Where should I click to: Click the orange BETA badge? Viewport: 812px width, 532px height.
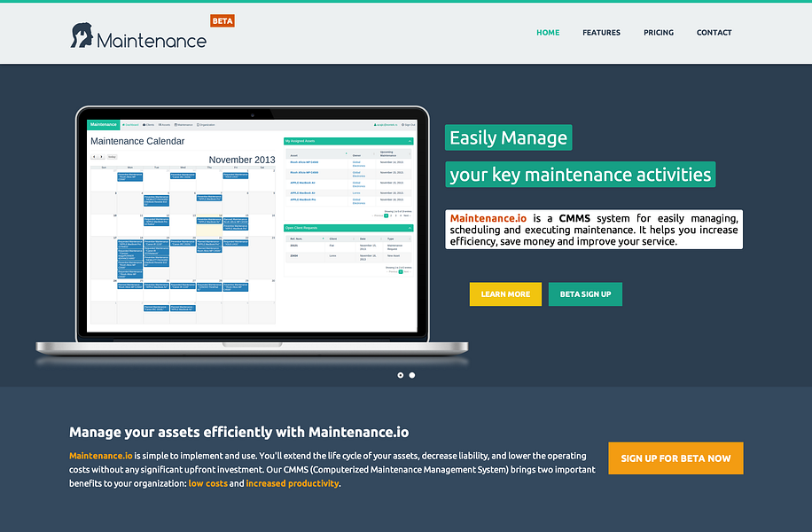coord(223,20)
